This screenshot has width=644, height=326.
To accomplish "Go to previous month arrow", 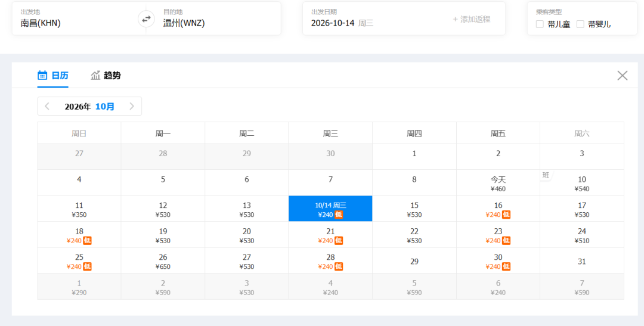I will point(47,106).
